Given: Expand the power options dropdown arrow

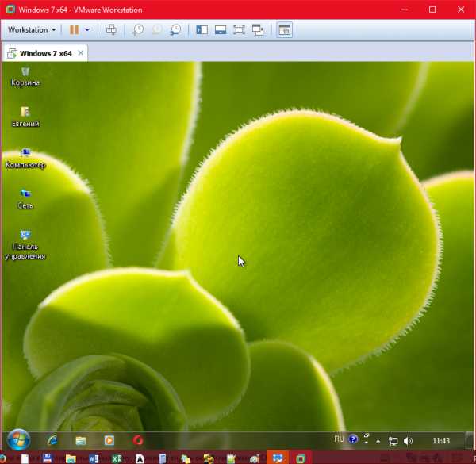Looking at the screenshot, I should 87,29.
